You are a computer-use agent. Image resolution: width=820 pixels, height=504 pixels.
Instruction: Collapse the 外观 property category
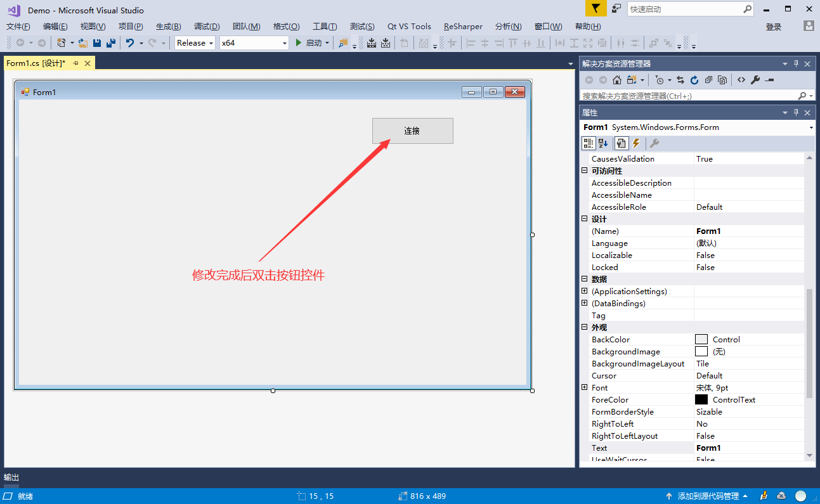point(585,327)
